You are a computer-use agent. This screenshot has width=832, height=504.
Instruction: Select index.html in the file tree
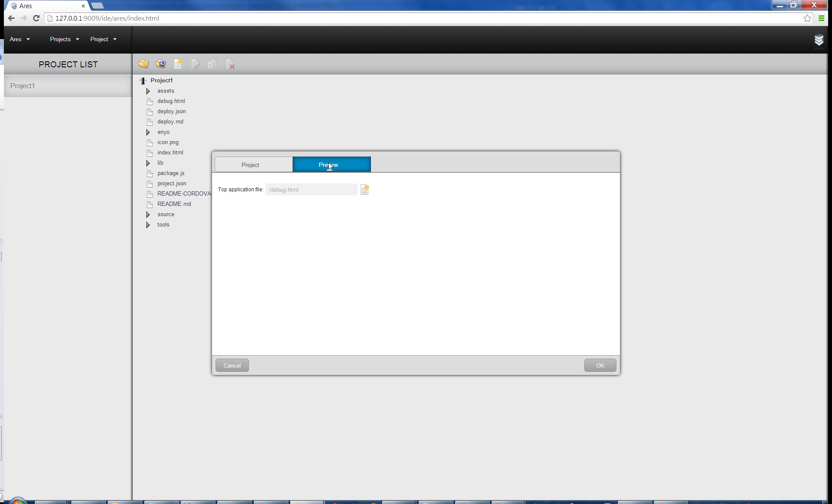click(x=170, y=153)
